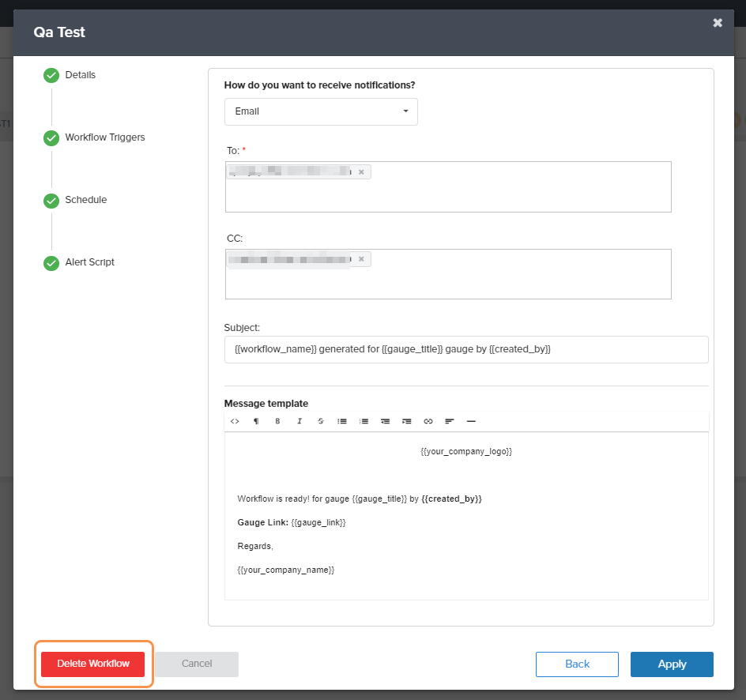Toggle HTML source code view
Image resolution: width=746 pixels, height=700 pixels.
coord(235,421)
